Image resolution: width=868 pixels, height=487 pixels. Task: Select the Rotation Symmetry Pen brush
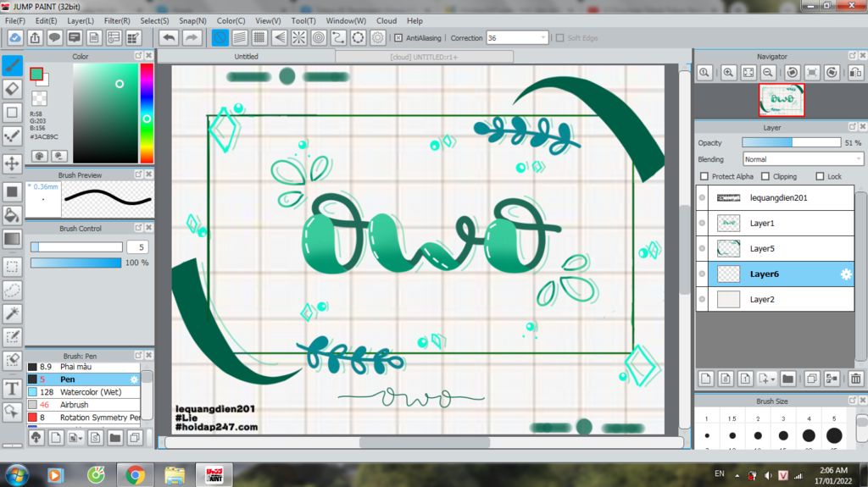click(x=84, y=418)
